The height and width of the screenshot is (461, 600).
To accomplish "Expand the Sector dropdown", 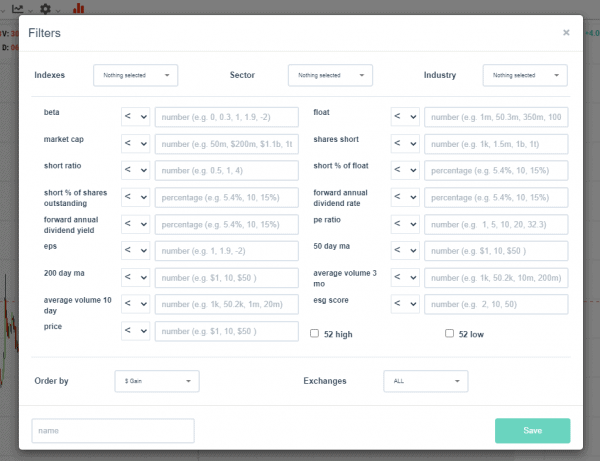I will (330, 75).
